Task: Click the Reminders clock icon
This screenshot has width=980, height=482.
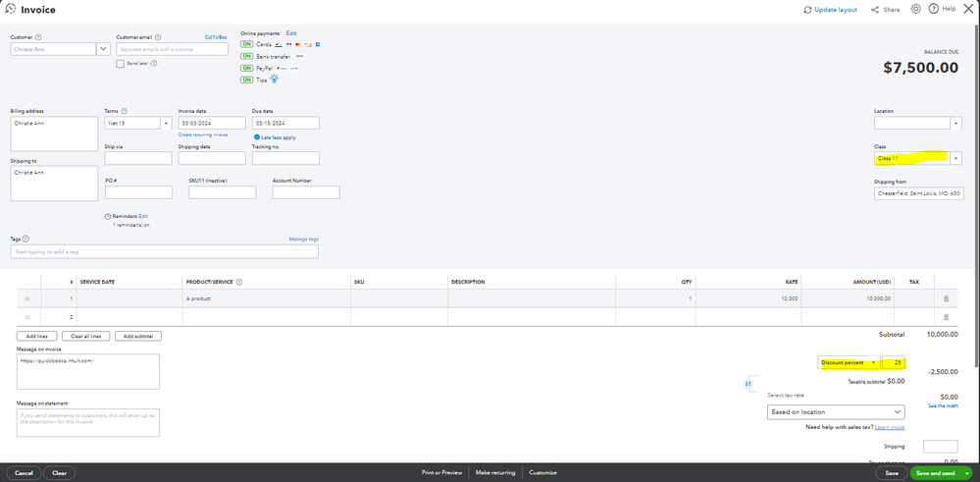Action: (x=108, y=216)
